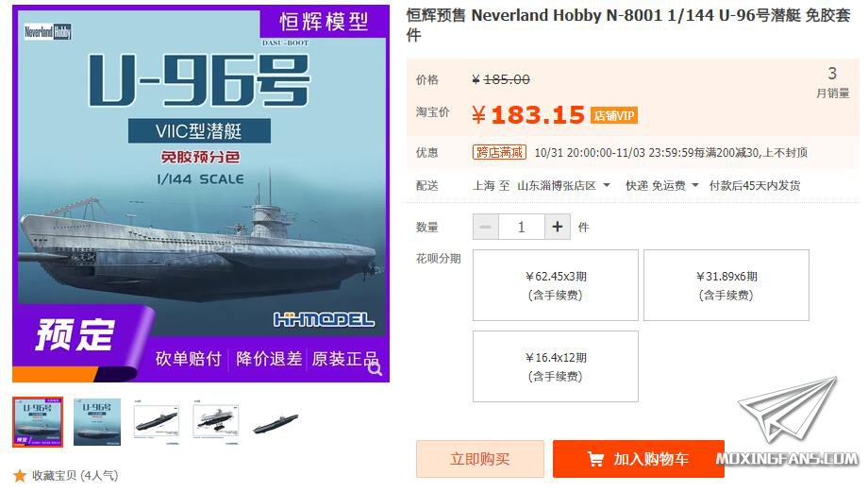Decrease quantity with the minus button
This screenshot has height=492, width=868.
pos(486,227)
